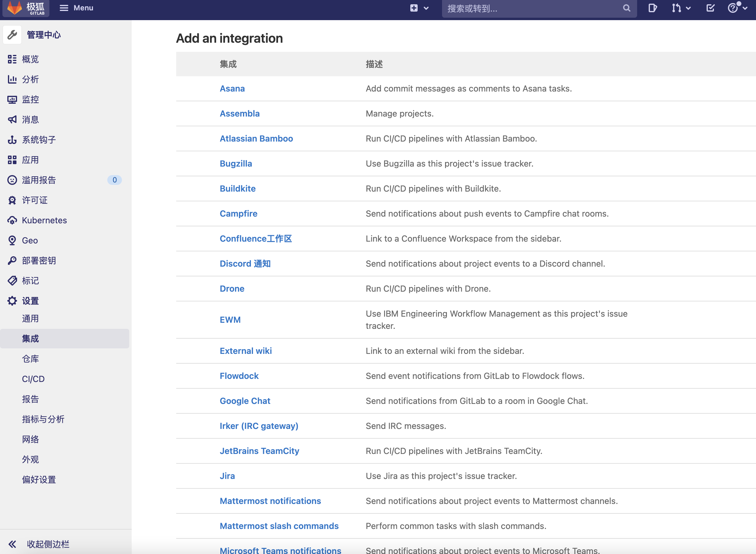756x554 pixels.
Task: Open the Deploy Keys (部署密钥) item
Action: (x=38, y=261)
